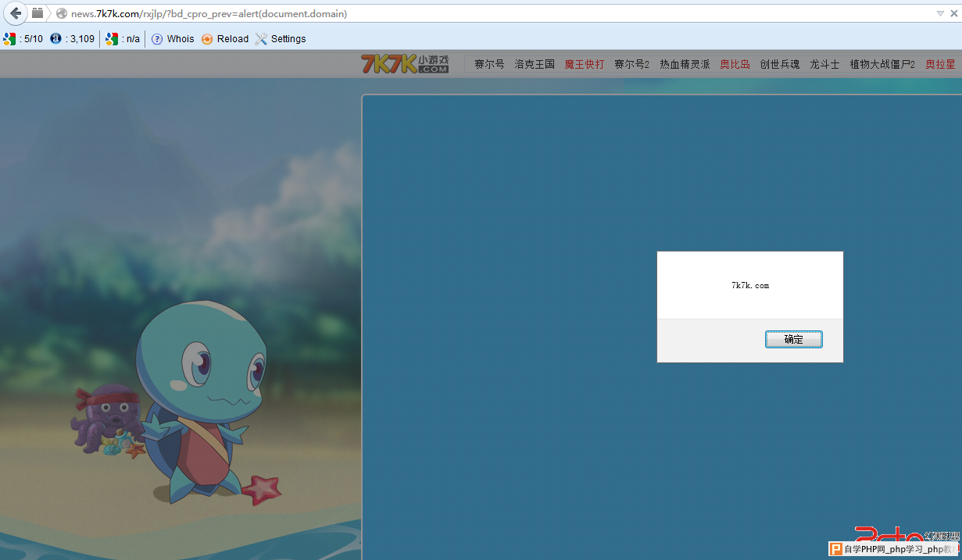The image size is (962, 560).
Task: Open the toolbar Settings item
Action: click(281, 38)
